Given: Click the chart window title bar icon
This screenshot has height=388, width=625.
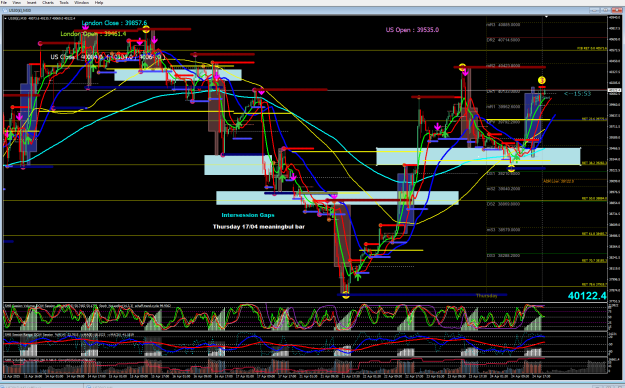Looking at the screenshot, I should (5, 10).
